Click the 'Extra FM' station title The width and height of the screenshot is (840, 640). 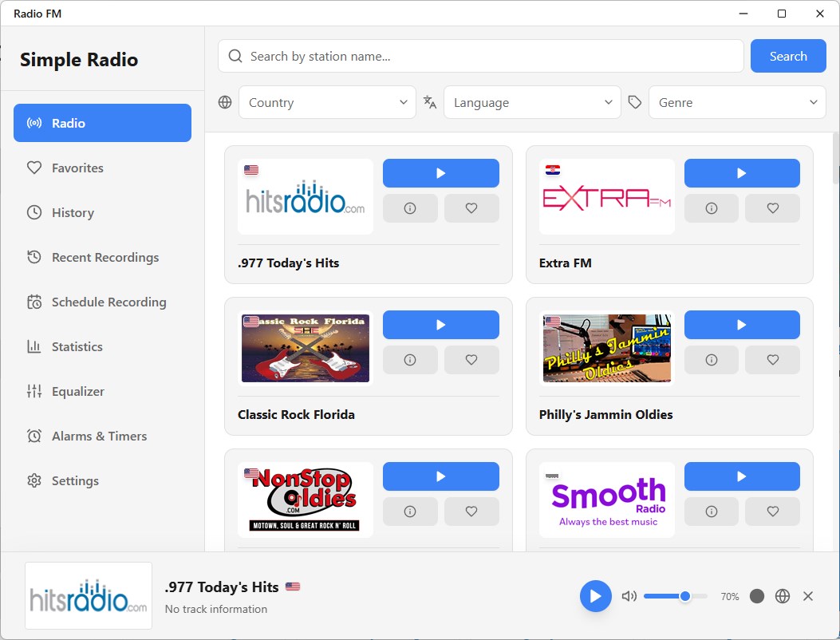pyautogui.click(x=565, y=263)
